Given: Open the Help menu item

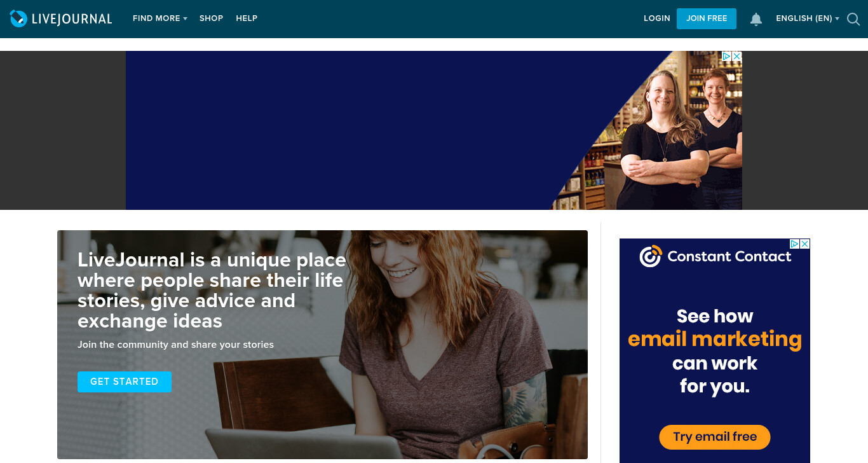Looking at the screenshot, I should click(247, 18).
